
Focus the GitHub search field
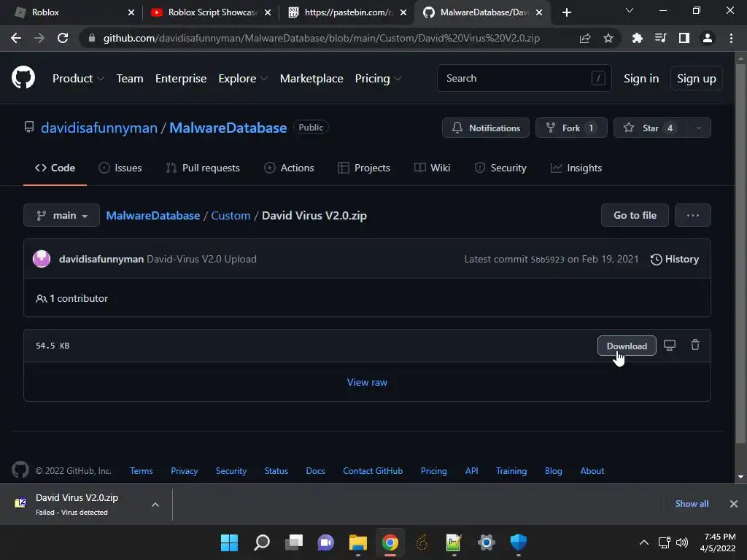point(524,78)
